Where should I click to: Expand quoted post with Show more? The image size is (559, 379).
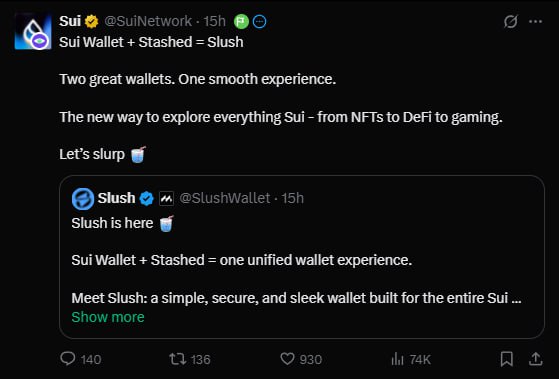coord(108,317)
